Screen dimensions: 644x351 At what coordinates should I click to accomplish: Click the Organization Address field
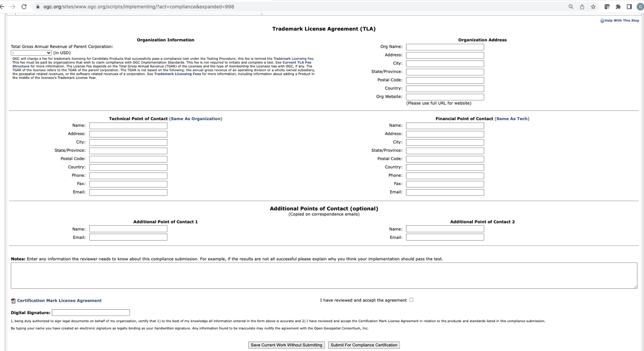tap(445, 55)
